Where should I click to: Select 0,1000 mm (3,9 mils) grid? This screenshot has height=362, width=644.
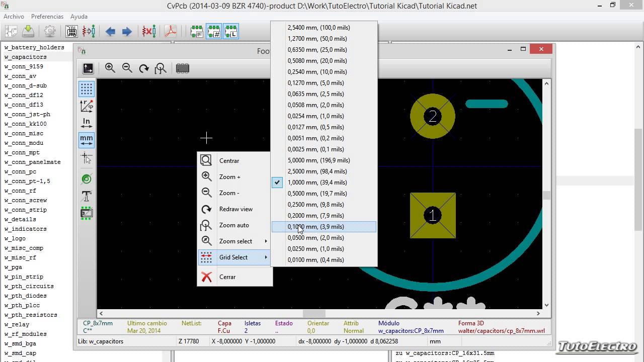[x=324, y=227]
